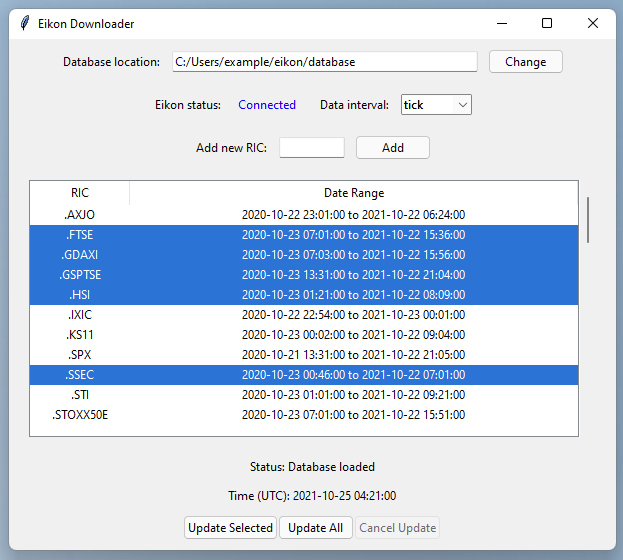The image size is (623, 560).
Task: Close the Eikon Downloader window
Action: pyautogui.click(x=593, y=23)
